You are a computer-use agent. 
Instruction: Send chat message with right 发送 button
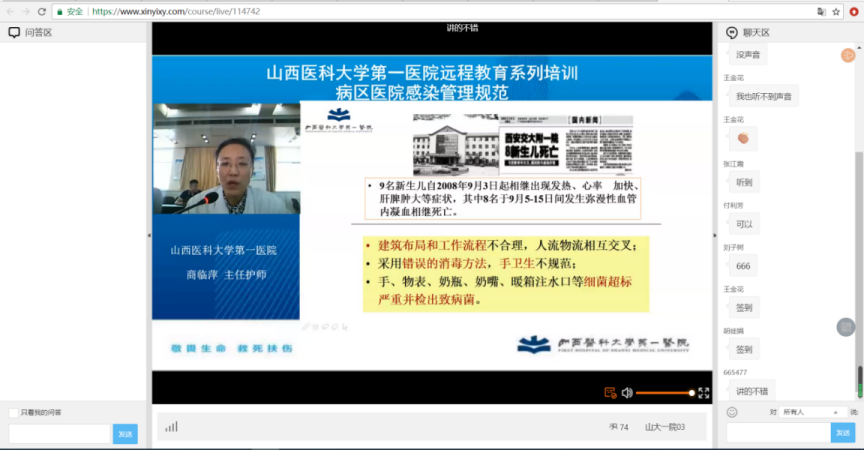[x=843, y=433]
